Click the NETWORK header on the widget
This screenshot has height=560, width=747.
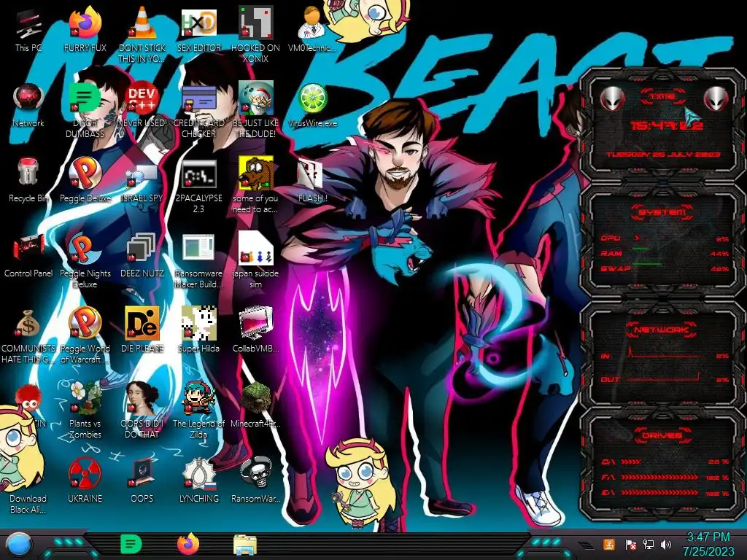click(x=661, y=330)
